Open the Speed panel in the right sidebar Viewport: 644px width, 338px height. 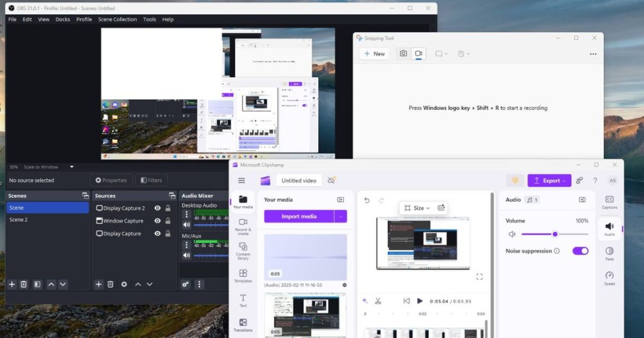[609, 278]
